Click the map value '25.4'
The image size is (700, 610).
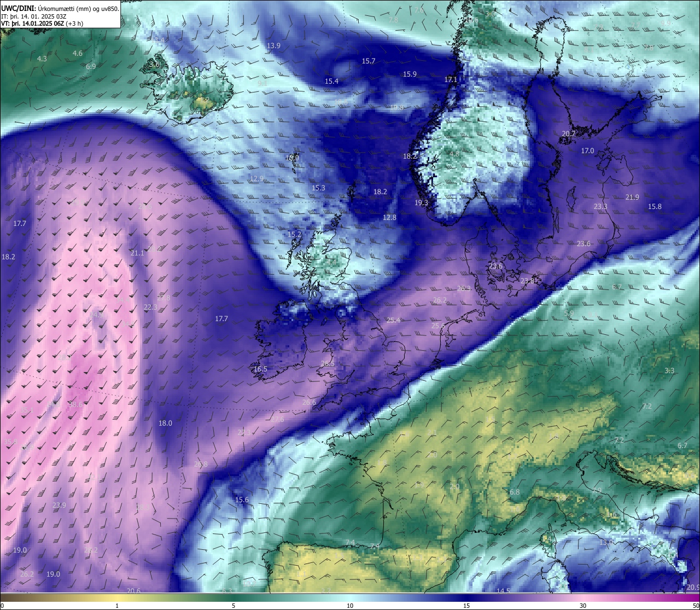point(393,320)
